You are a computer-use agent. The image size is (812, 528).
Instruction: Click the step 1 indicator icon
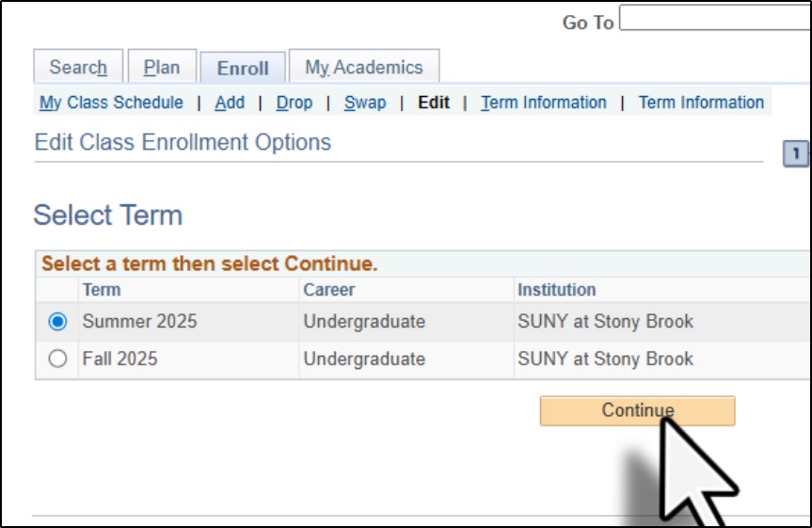point(795,154)
